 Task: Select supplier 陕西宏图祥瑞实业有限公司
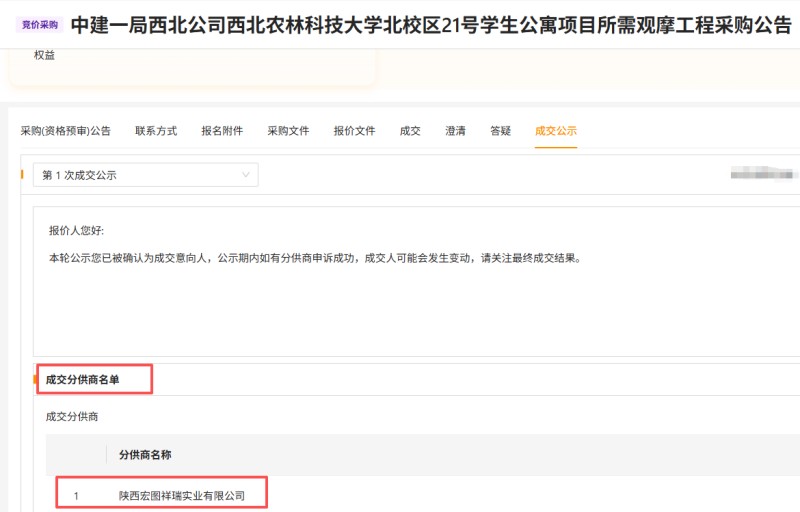pyautogui.click(x=182, y=496)
